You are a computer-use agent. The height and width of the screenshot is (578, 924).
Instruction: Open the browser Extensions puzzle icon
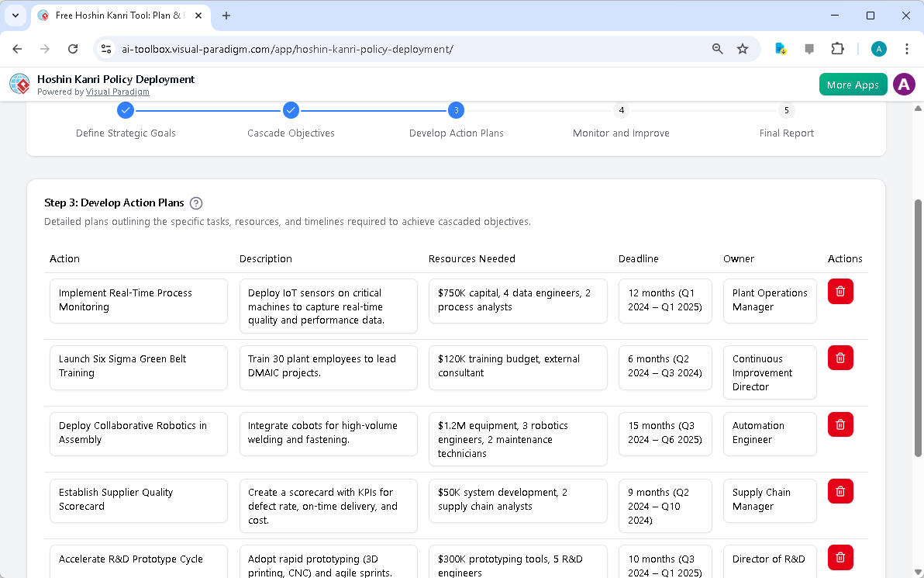(837, 48)
